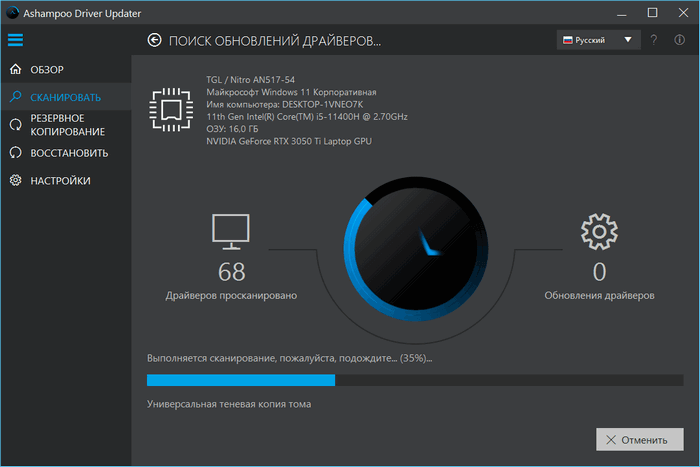The height and width of the screenshot is (467, 700).
Task: Click the ПОИСК ОБНОВЛЕНИЙ ДРАЙВЕРОВ heading
Action: (275, 41)
